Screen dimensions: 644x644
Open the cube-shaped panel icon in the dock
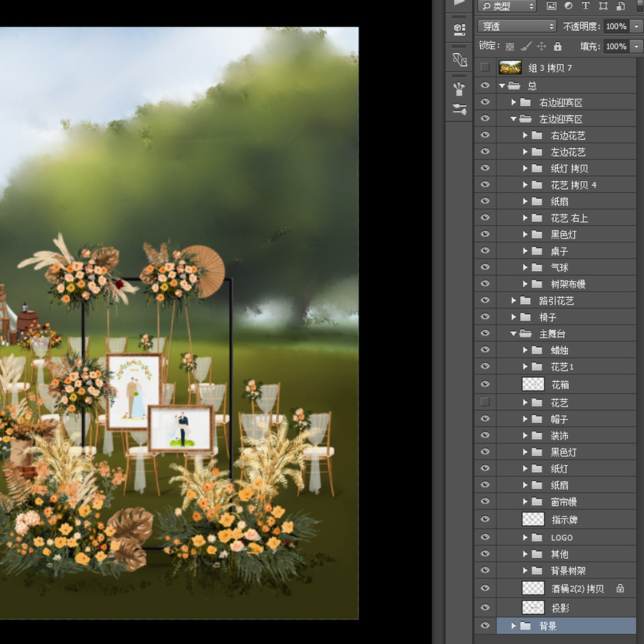[459, 29]
